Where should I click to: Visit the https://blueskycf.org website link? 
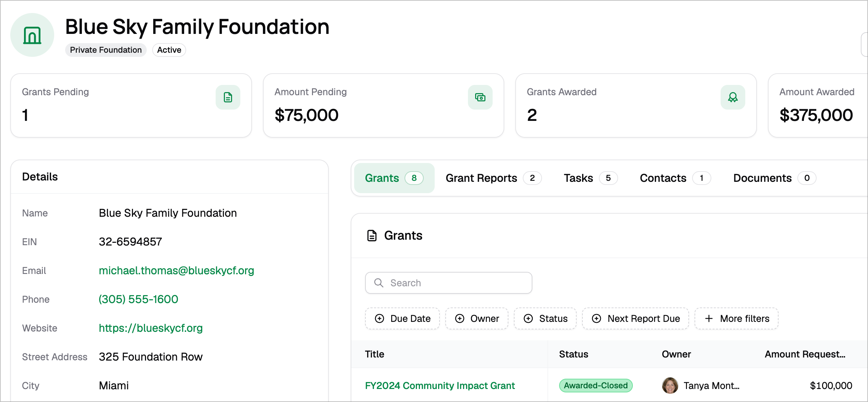(151, 328)
